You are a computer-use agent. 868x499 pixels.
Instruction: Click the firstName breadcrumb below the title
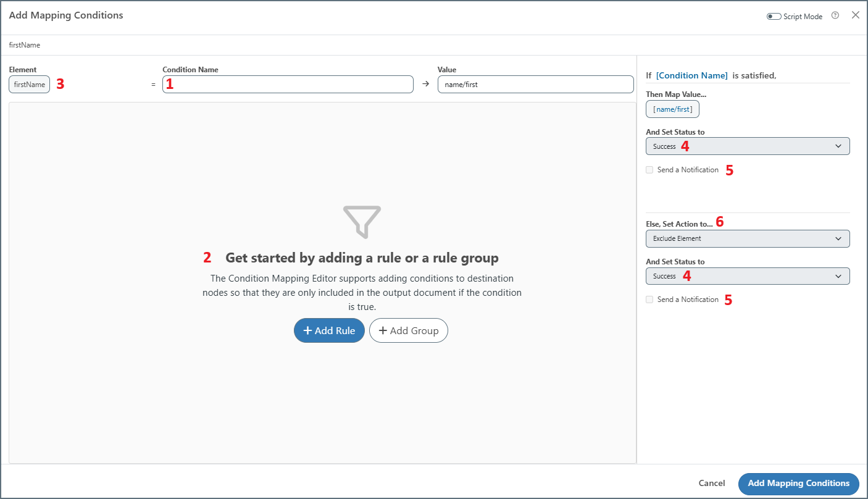click(x=24, y=44)
